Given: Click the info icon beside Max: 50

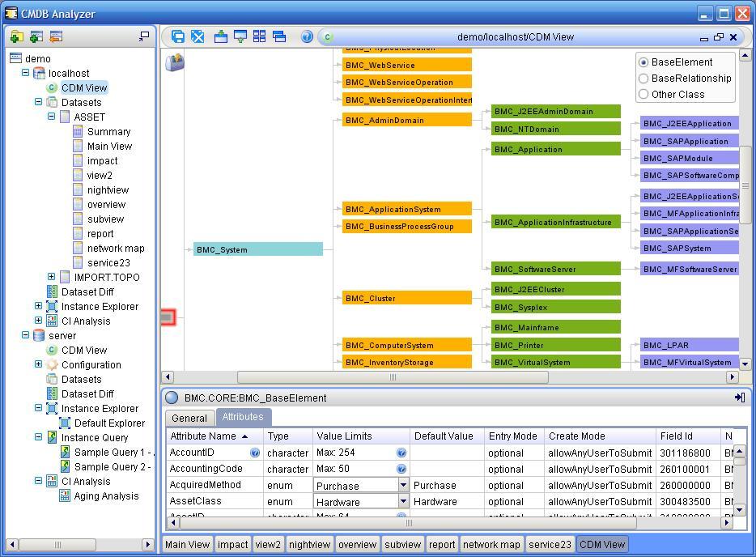Looking at the screenshot, I should [x=401, y=469].
